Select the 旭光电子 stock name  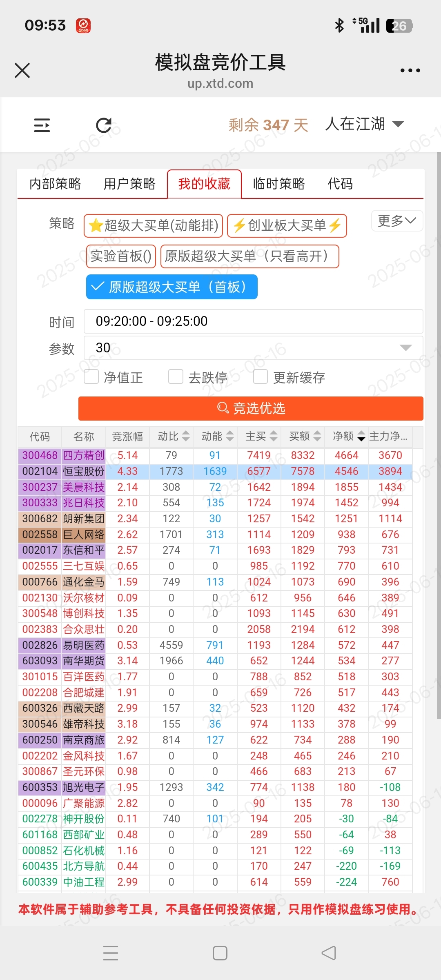(84, 787)
